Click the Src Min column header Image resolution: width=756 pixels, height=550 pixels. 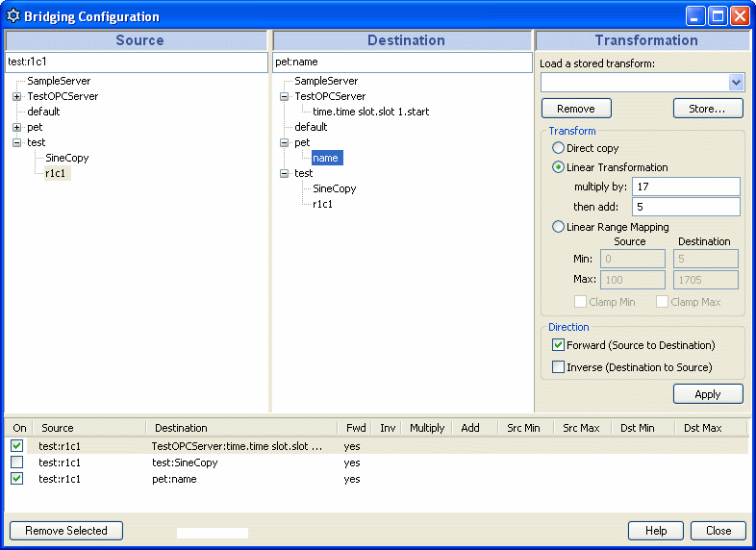click(525, 428)
